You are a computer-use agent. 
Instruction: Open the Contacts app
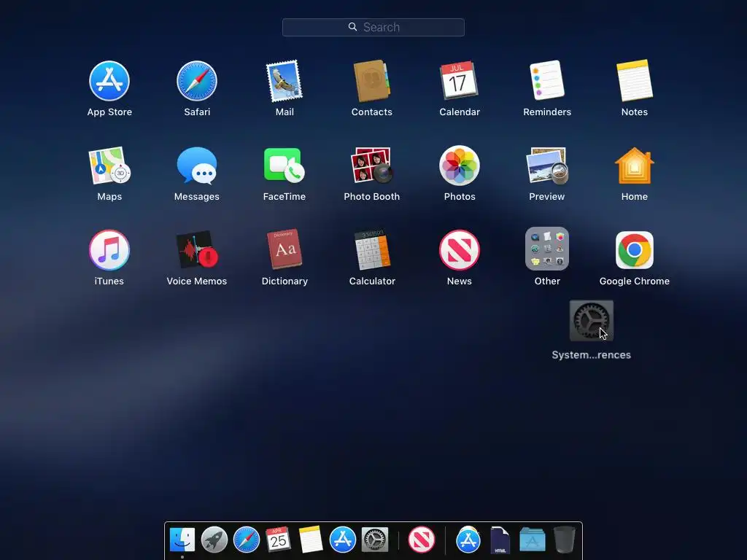click(371, 81)
